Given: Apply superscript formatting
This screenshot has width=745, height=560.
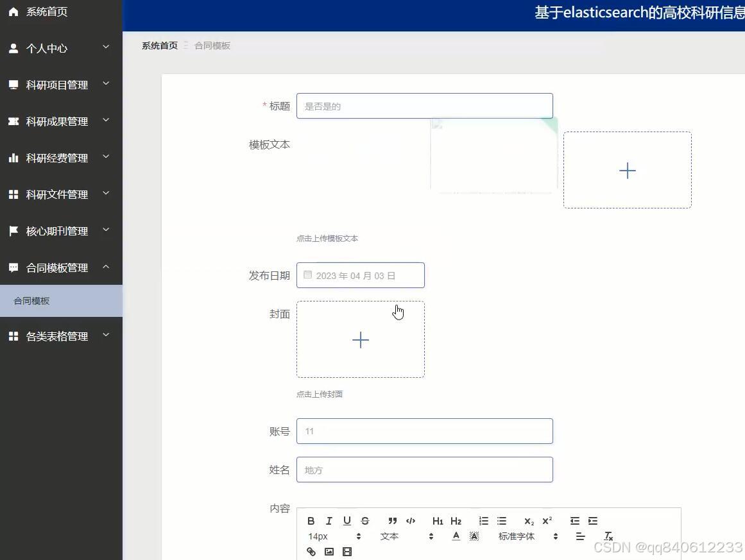Looking at the screenshot, I should tap(547, 521).
